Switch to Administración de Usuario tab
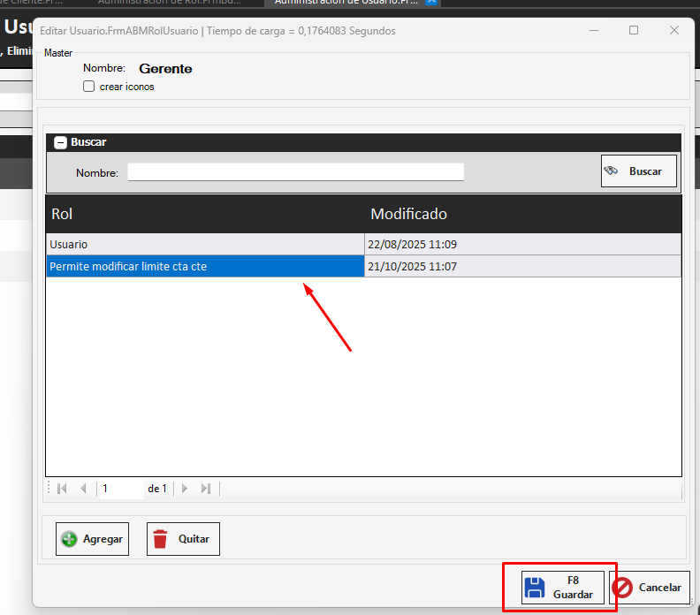 pos(346,2)
